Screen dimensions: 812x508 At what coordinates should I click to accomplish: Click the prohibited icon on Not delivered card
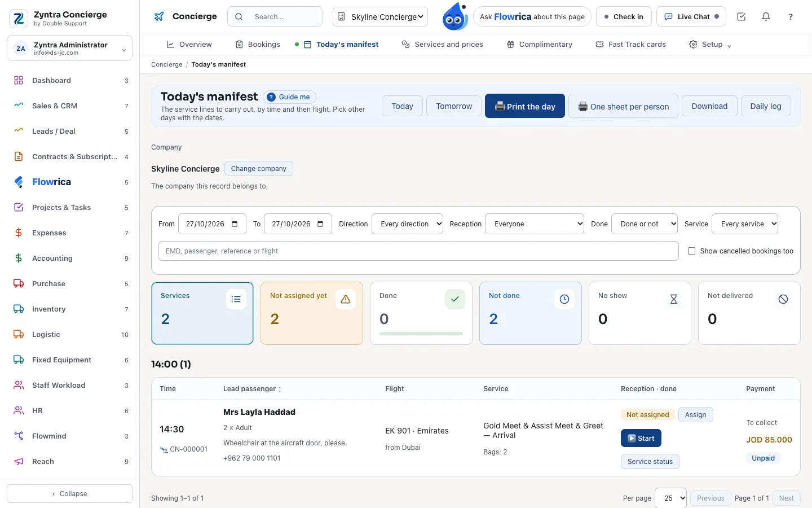click(x=783, y=299)
